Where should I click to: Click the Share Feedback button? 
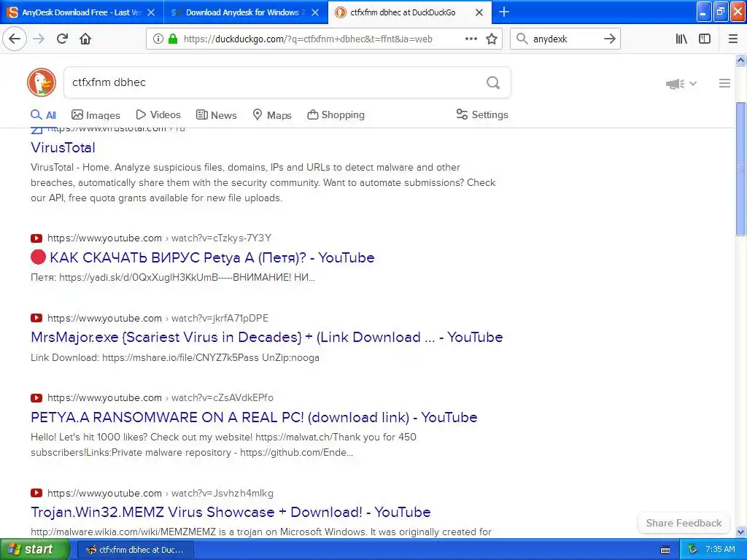[x=684, y=523]
